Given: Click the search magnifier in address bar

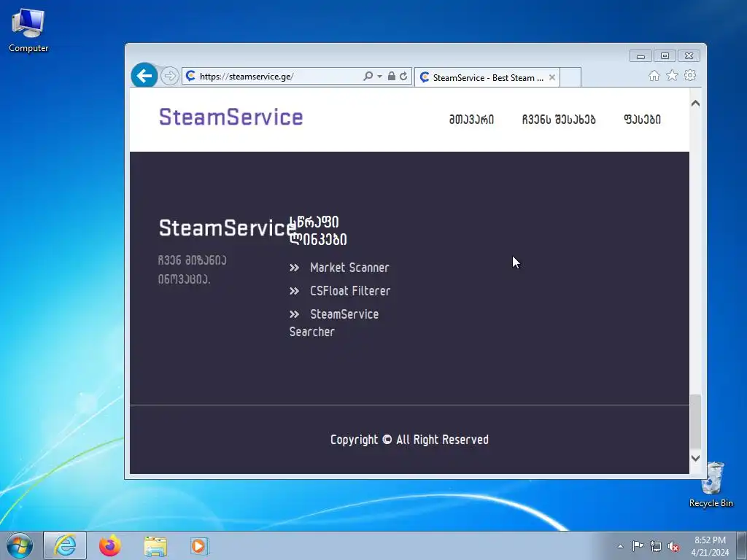Looking at the screenshot, I should pyautogui.click(x=368, y=76).
